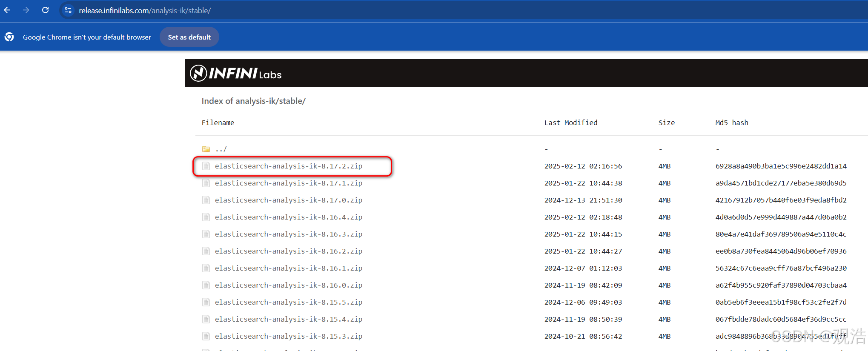Reload the page with refresh icon
Viewport: 868px width, 351px height.
(46, 10)
